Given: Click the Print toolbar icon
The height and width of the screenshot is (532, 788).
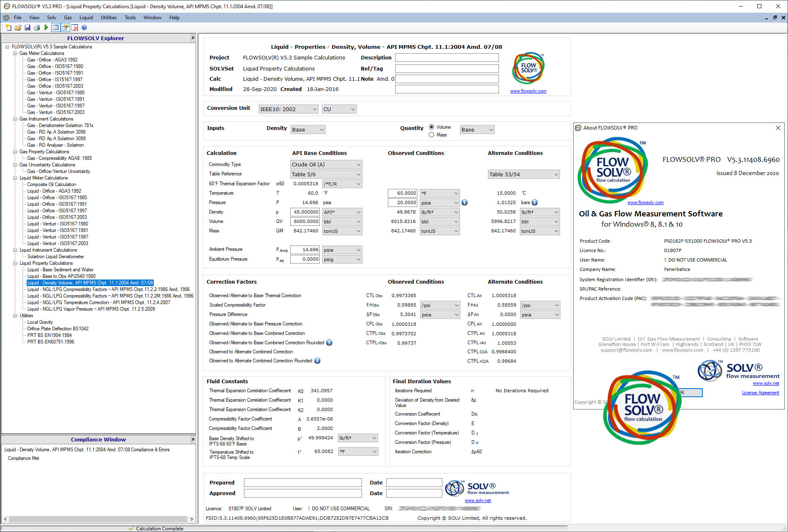Looking at the screenshot, I should pyautogui.click(x=36, y=27).
